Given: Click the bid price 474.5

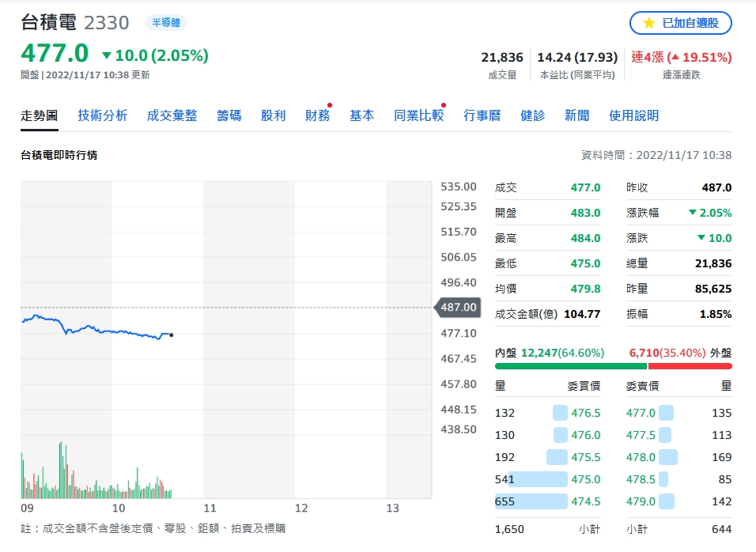Looking at the screenshot, I should pos(586,502).
